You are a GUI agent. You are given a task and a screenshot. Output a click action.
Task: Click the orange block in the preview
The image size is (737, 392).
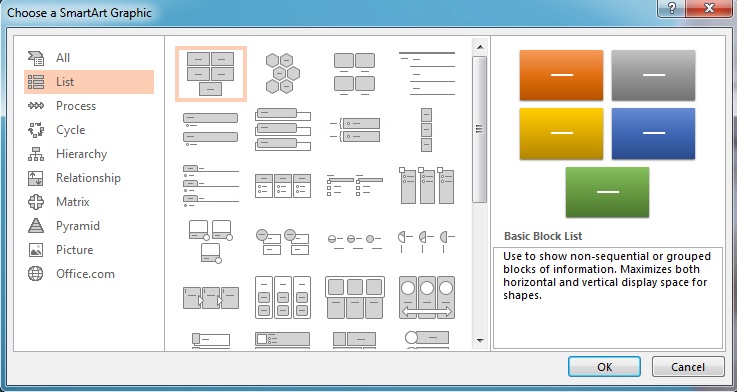(561, 75)
